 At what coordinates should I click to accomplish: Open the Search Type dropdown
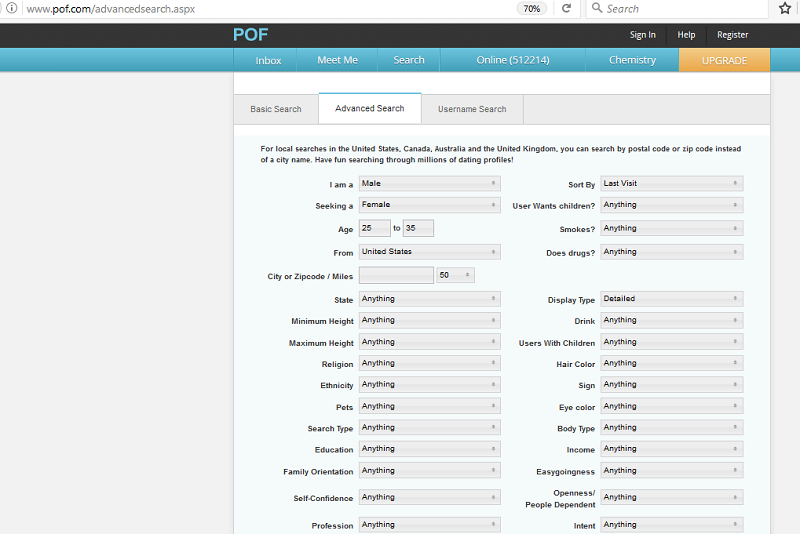tap(430, 427)
